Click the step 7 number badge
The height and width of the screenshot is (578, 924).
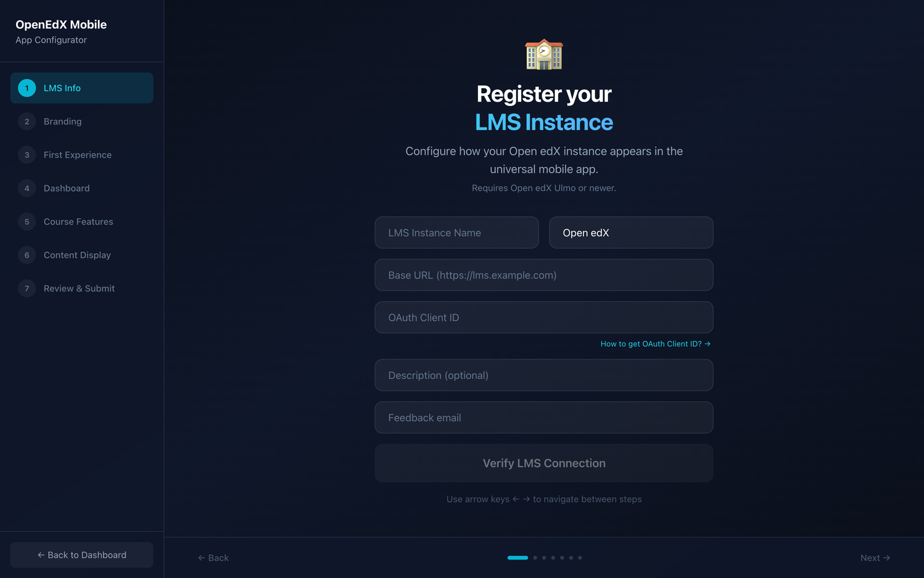[x=26, y=288]
